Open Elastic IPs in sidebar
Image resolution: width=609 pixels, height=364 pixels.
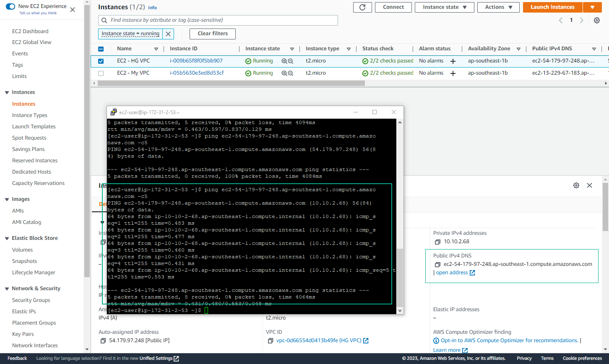pos(24,312)
